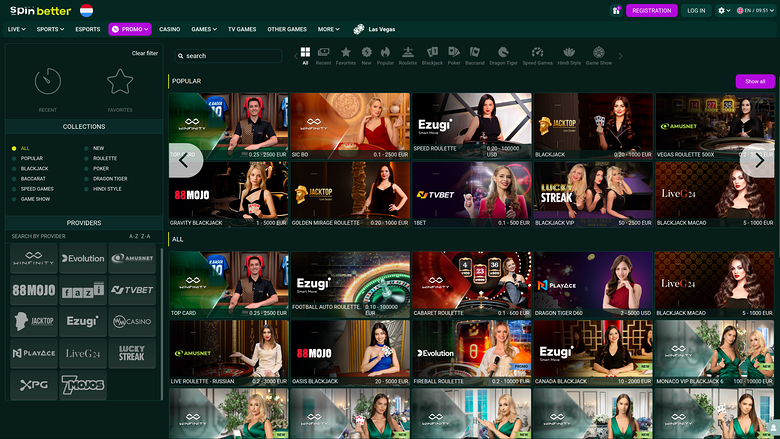The height and width of the screenshot is (439, 780).
Task: Open the Las Vegas menu item
Action: point(374,29)
